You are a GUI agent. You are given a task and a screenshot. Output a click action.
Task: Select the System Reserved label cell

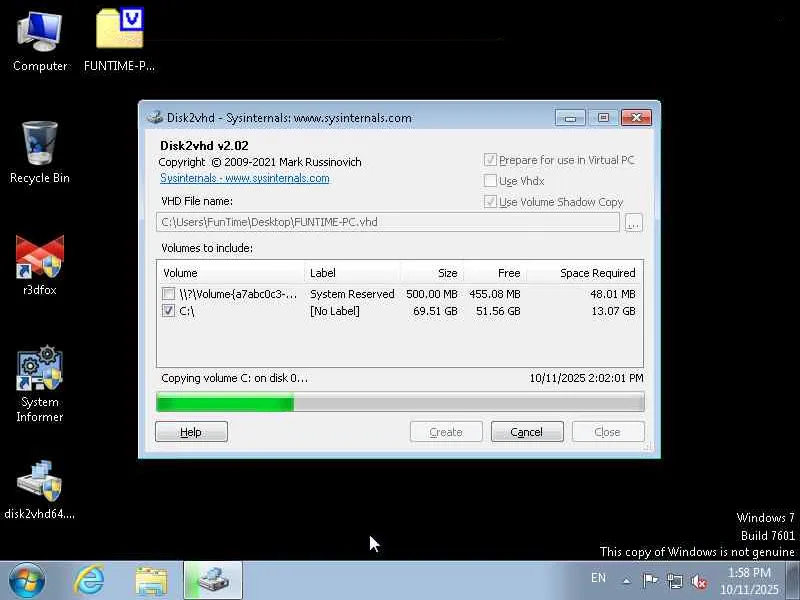352,294
